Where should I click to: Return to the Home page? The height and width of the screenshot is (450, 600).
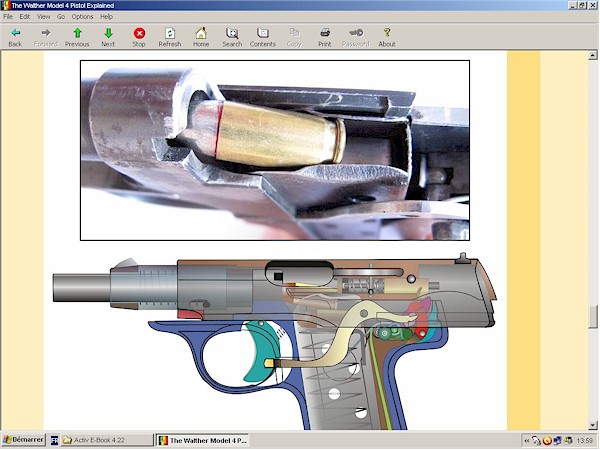201,38
